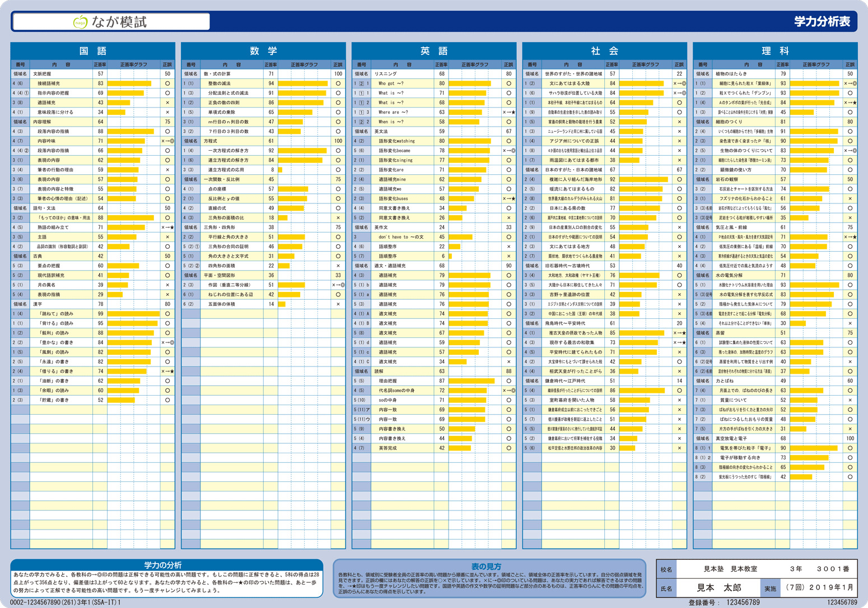Viewport: 868px width, 608px height.
Task: Click the 気圧と風・前線 area name
Action: coord(731,228)
